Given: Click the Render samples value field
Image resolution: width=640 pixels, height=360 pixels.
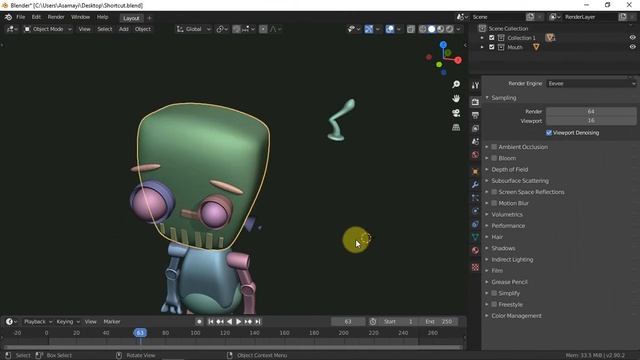Looking at the screenshot, I should (x=591, y=111).
